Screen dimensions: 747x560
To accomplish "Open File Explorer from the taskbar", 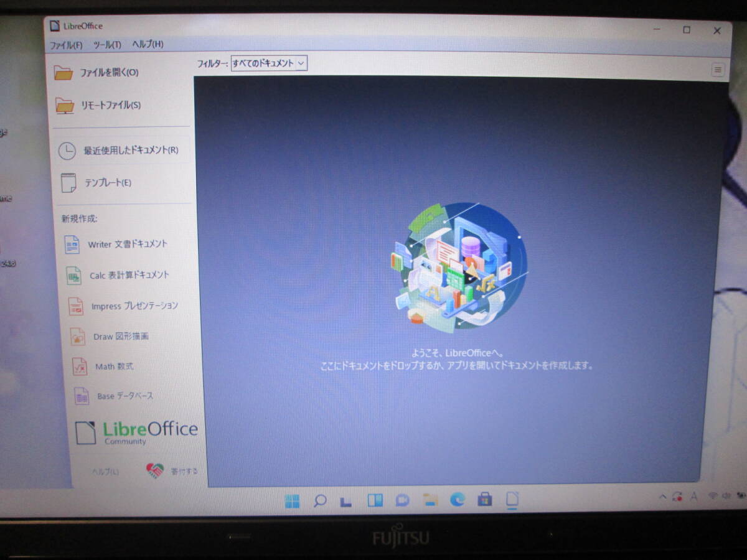I will (x=430, y=500).
